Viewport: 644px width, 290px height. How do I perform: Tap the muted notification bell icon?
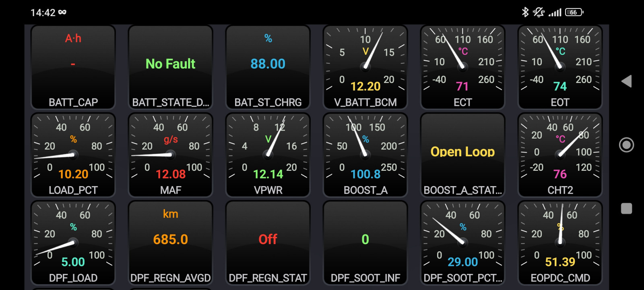[539, 12]
